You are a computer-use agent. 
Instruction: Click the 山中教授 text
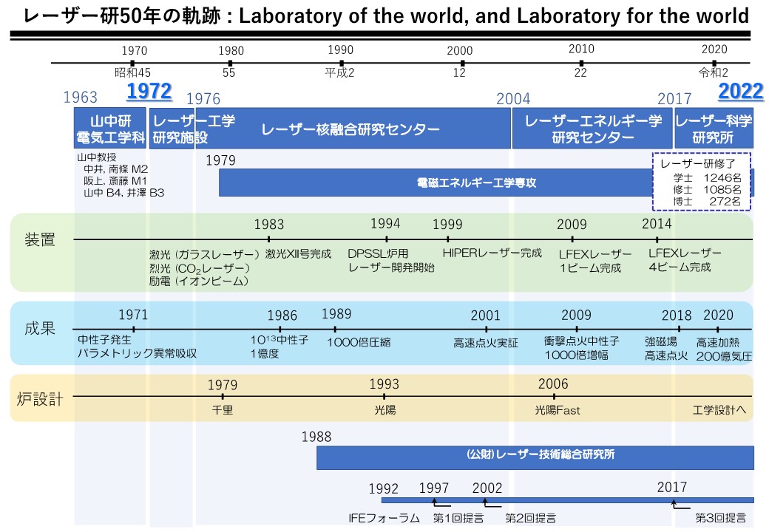pos(97,157)
